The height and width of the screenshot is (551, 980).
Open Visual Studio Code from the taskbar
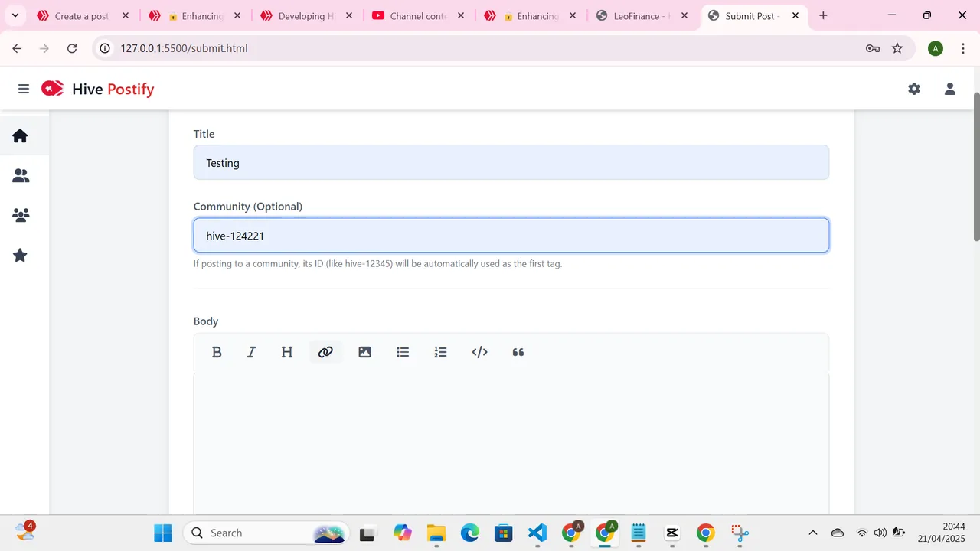click(537, 533)
